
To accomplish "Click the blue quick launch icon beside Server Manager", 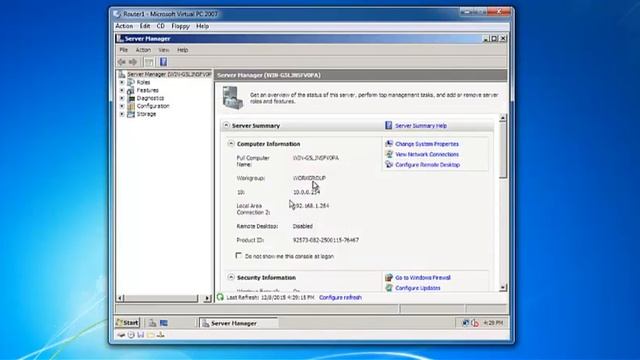I will coord(164,323).
